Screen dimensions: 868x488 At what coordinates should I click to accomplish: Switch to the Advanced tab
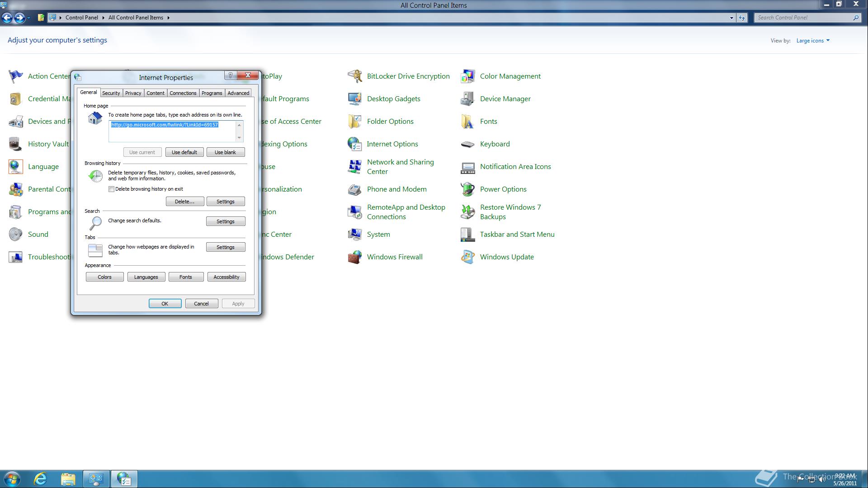238,93
